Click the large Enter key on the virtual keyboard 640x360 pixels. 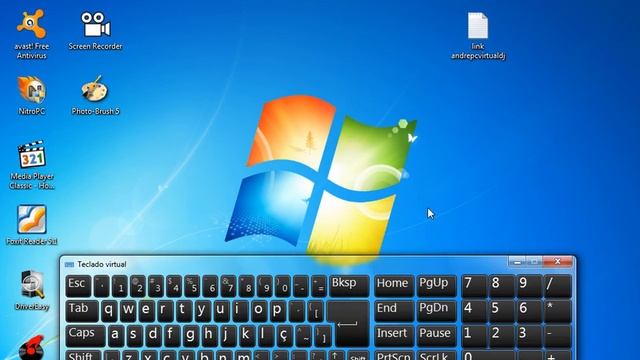click(x=348, y=323)
